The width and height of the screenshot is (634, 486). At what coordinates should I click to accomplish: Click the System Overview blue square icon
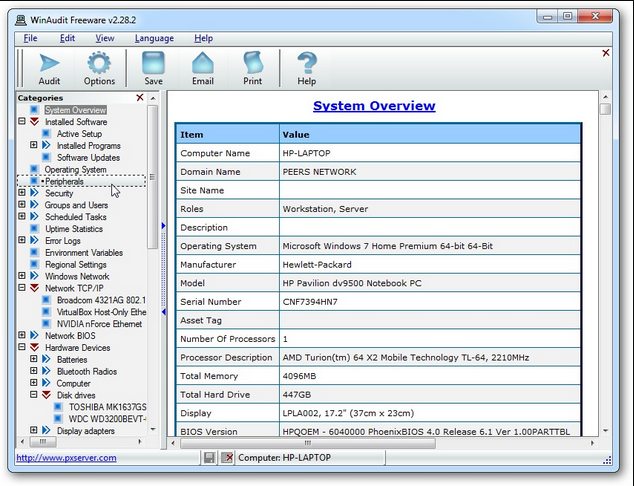[34, 110]
